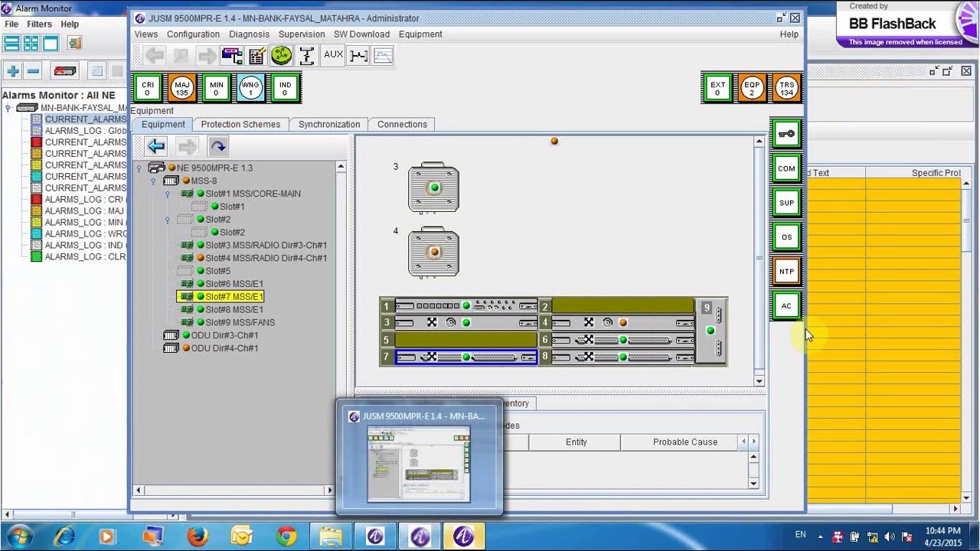Click the EQP 2 alarm indicator
The height and width of the screenshot is (551, 980).
[752, 88]
